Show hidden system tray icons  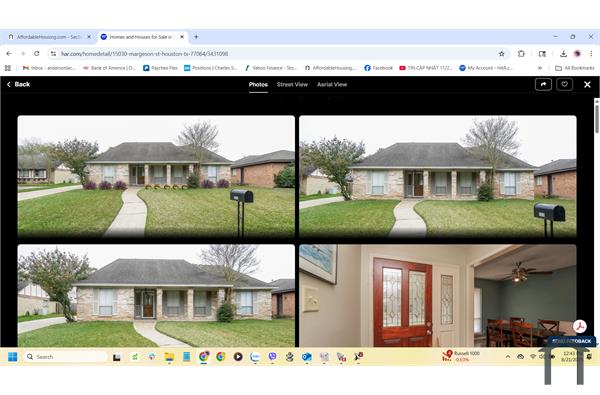click(x=508, y=357)
